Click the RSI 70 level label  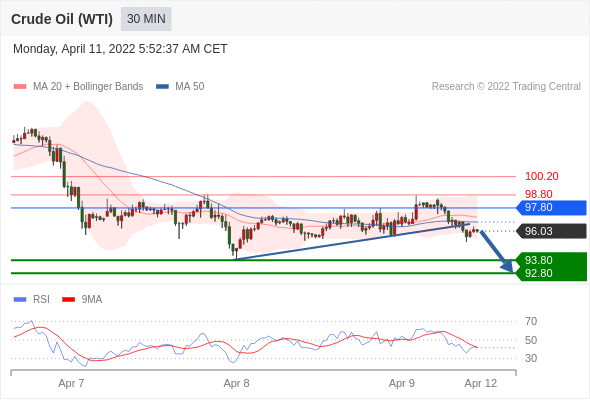point(531,321)
